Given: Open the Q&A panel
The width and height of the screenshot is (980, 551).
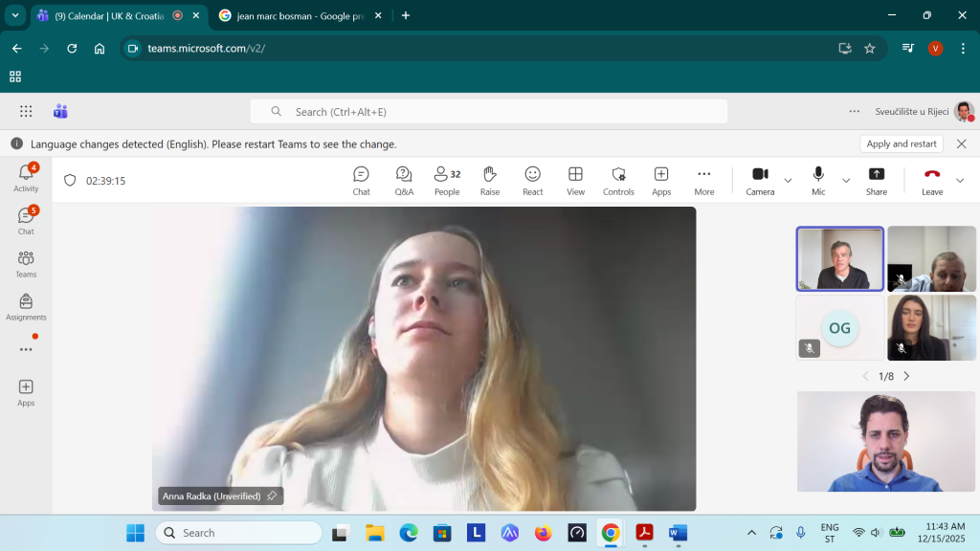Looking at the screenshot, I should point(404,179).
